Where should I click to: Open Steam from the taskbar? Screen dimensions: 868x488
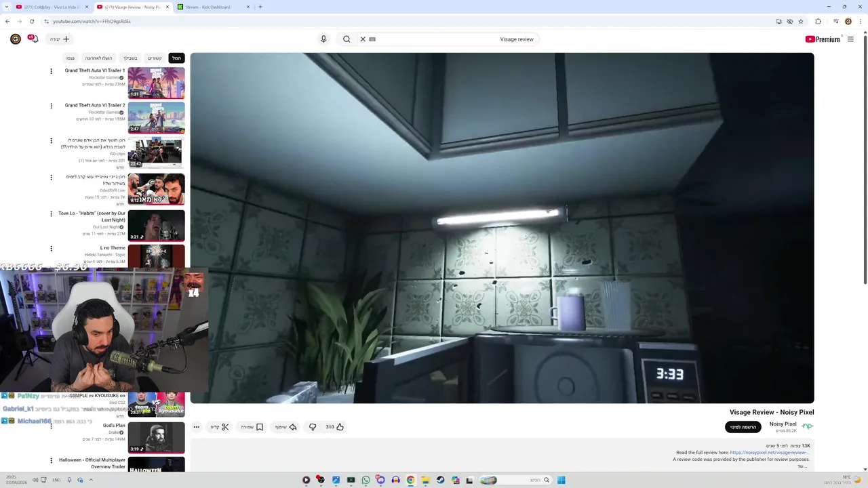[440, 480]
